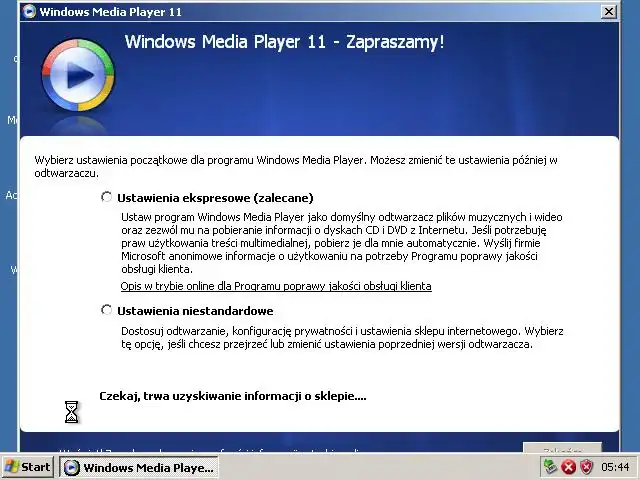This screenshot has width=640, height=480.
Task: Click the hourglass waiting icon
Action: point(71,412)
